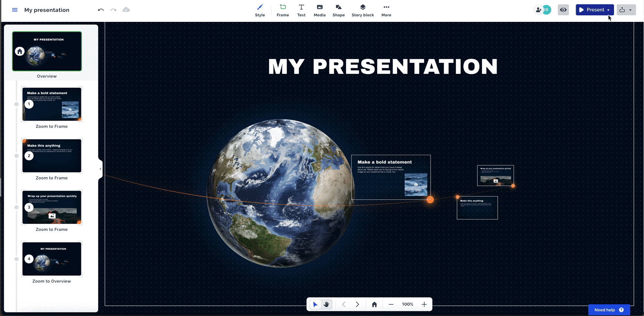The height and width of the screenshot is (316, 644).
Task: Toggle the eye preview button
Action: [563, 10]
